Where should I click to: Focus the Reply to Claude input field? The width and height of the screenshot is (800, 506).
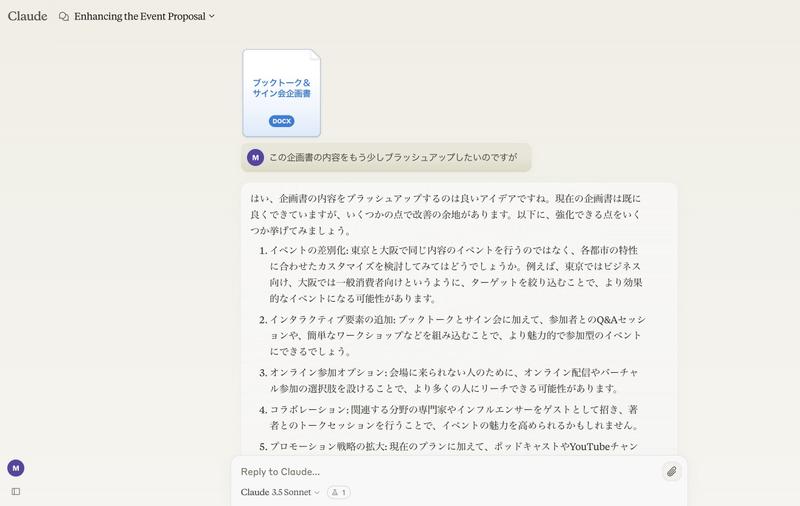coord(449,472)
